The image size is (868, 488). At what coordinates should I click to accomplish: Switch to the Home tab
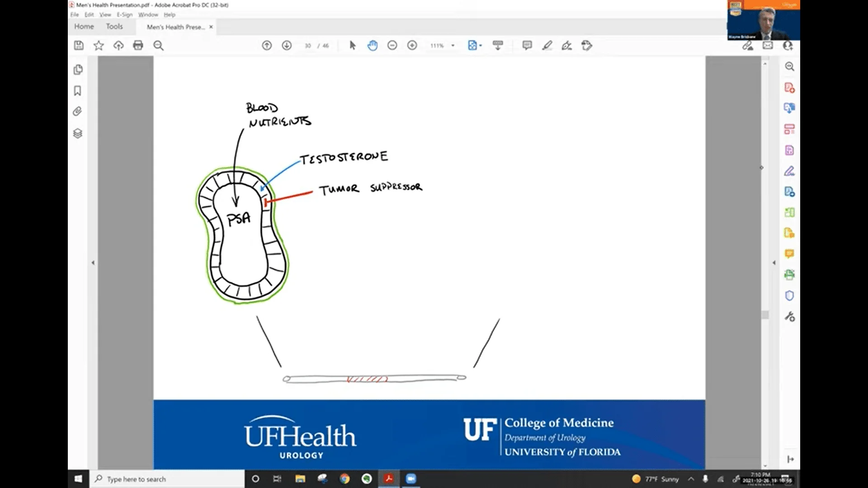(84, 27)
